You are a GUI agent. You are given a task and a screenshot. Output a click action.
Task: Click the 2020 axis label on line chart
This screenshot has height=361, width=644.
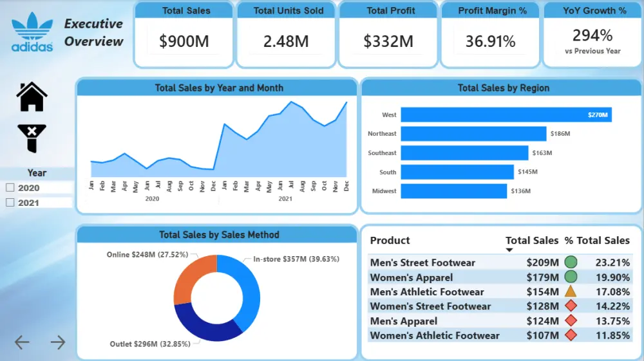[x=152, y=199]
